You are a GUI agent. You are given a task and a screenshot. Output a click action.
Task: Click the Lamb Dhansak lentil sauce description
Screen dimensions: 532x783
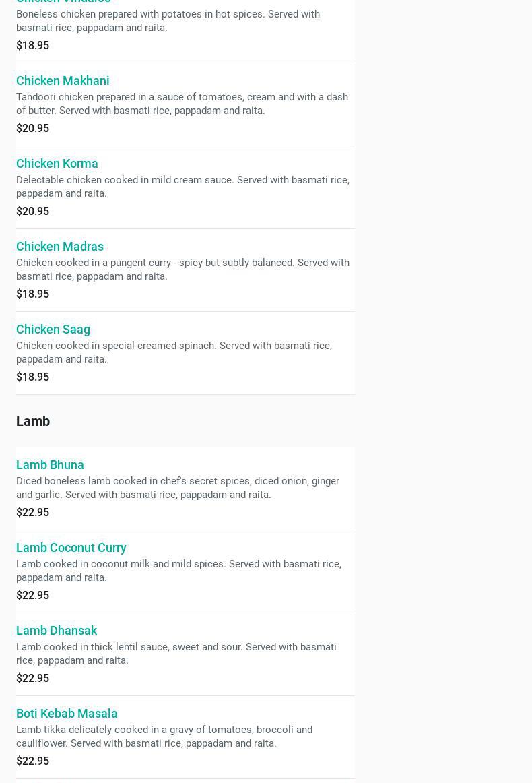(176, 654)
